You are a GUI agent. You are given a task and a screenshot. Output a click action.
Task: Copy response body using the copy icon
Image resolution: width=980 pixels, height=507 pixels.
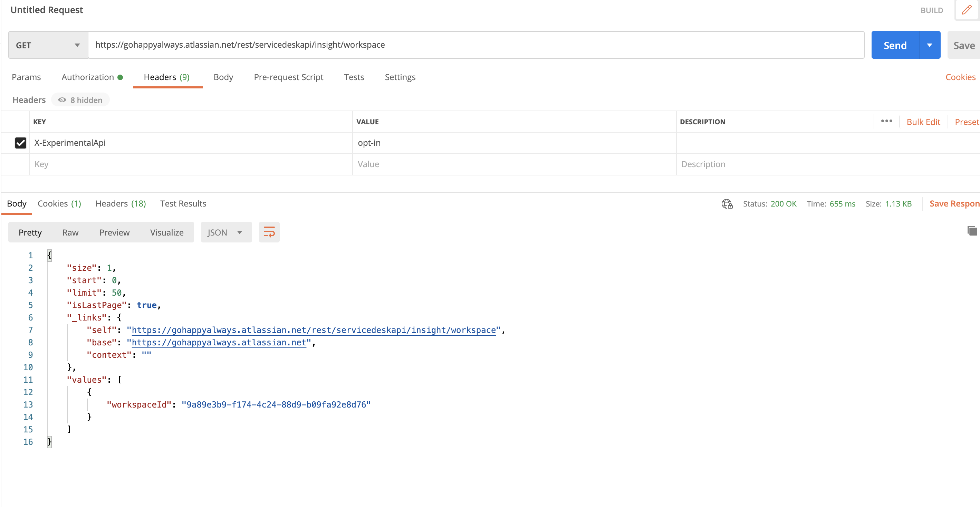pos(972,231)
